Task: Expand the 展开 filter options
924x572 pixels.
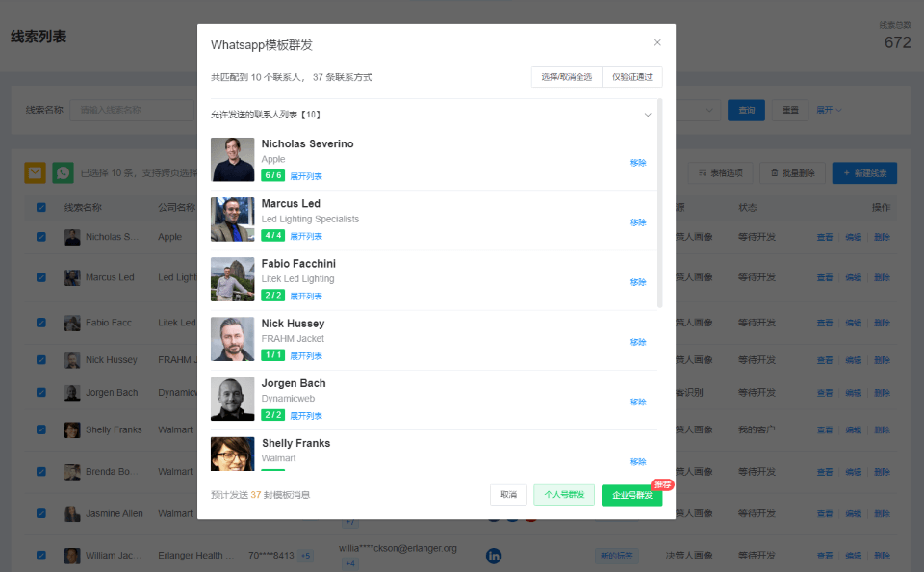Action: click(x=829, y=110)
